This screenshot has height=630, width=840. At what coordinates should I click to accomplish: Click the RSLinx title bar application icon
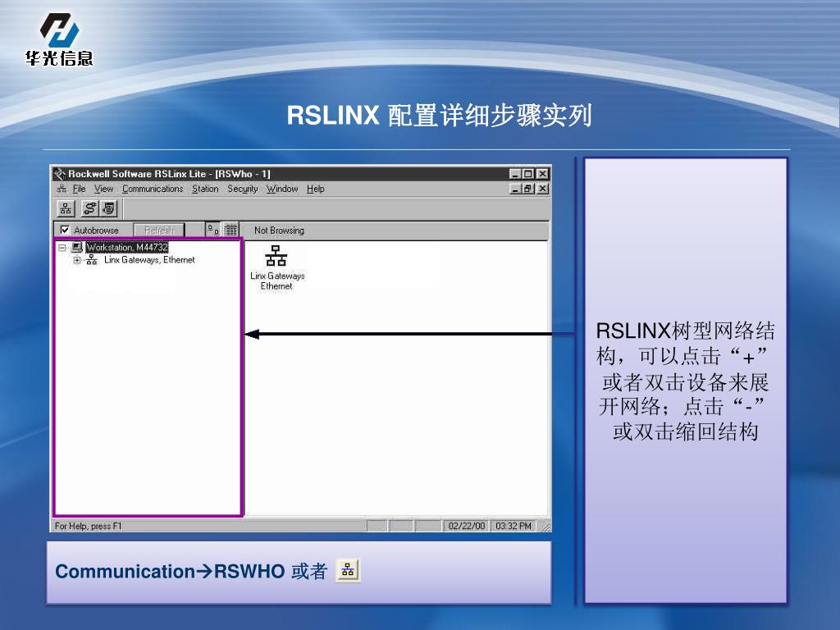tap(59, 174)
